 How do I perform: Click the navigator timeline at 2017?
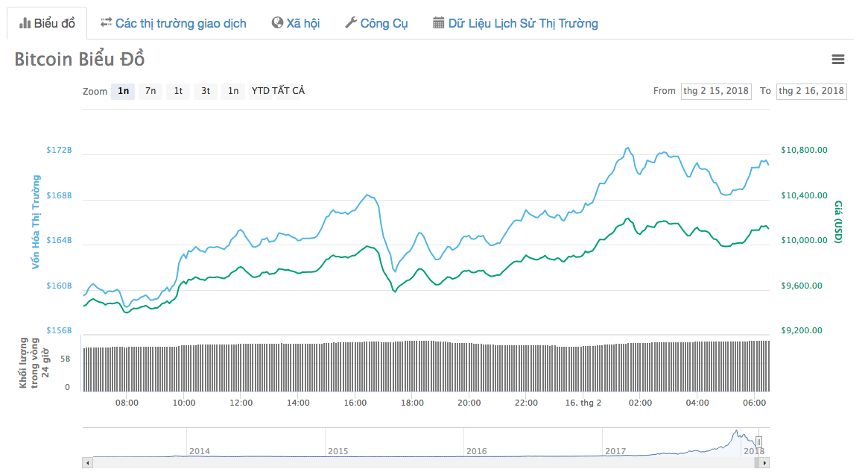pyautogui.click(x=615, y=451)
